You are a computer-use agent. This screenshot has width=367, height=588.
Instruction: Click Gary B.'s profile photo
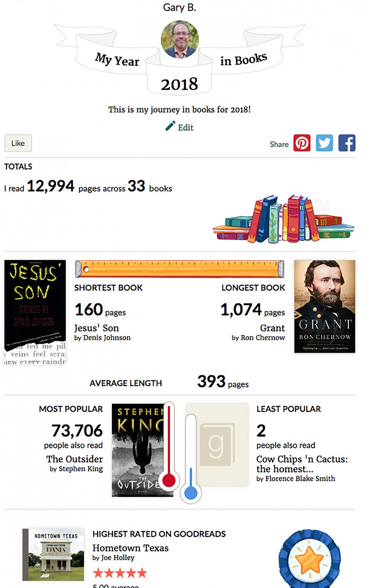pyautogui.click(x=180, y=39)
